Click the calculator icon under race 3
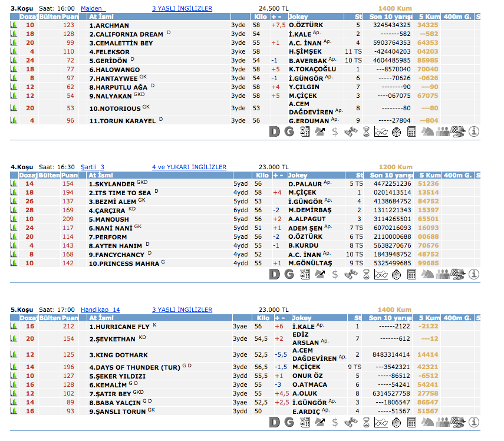This screenshot has width=504, height=441. (411, 131)
